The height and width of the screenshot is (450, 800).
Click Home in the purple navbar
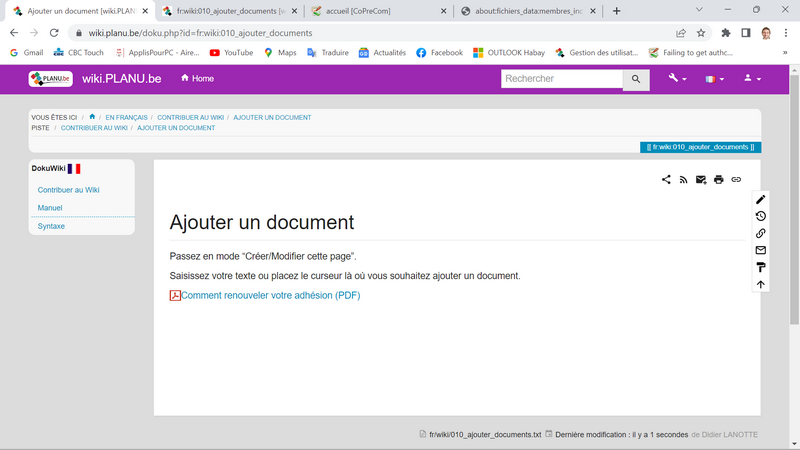click(x=197, y=79)
